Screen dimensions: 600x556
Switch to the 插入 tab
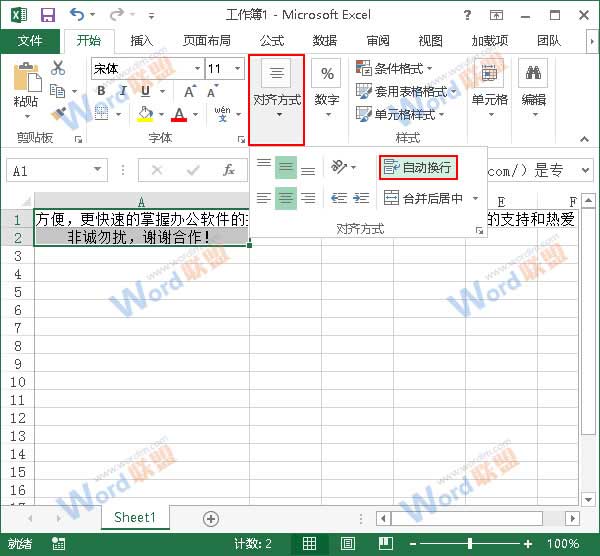(142, 41)
